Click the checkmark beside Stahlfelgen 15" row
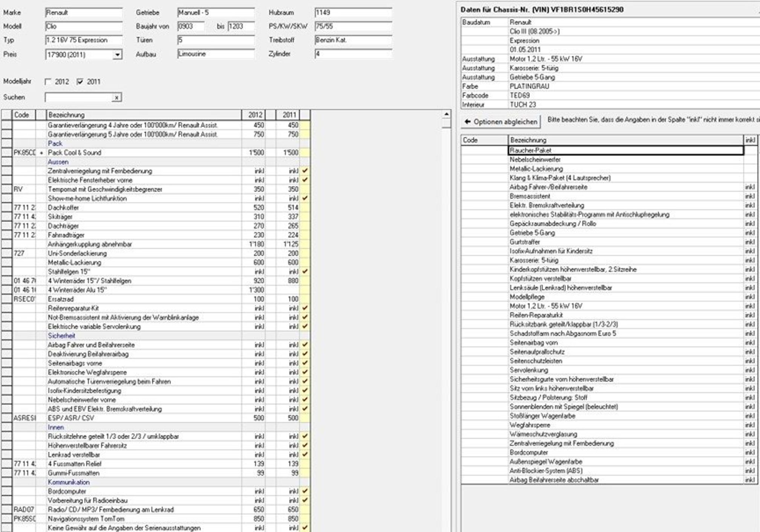760x532 pixels. 305,271
